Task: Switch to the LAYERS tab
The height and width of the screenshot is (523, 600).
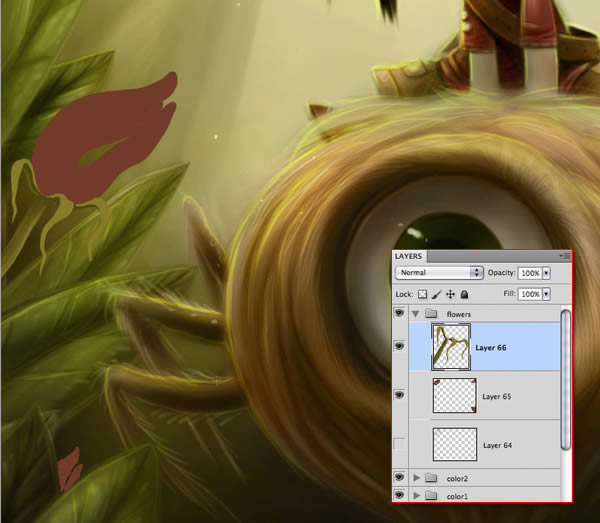Action: [x=408, y=256]
